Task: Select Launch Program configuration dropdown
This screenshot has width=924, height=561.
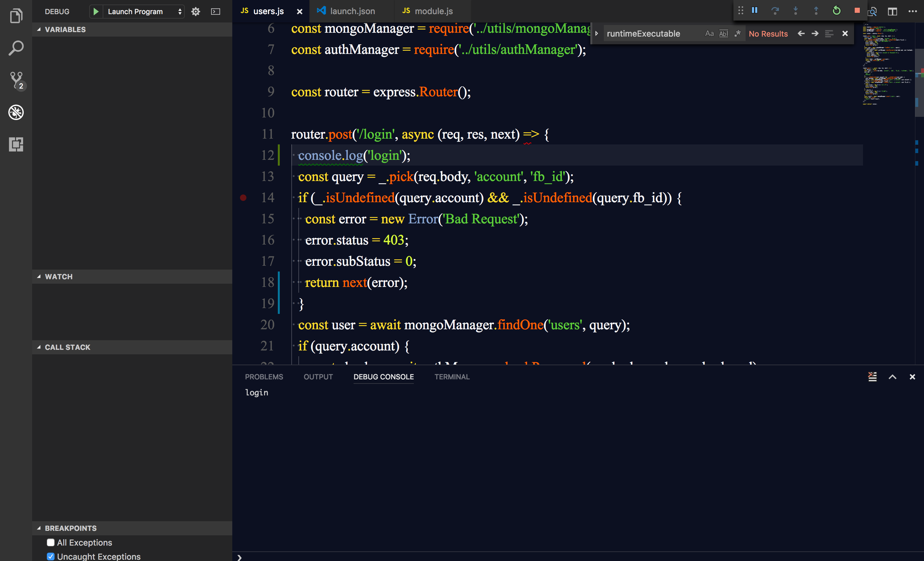Action: pyautogui.click(x=144, y=12)
